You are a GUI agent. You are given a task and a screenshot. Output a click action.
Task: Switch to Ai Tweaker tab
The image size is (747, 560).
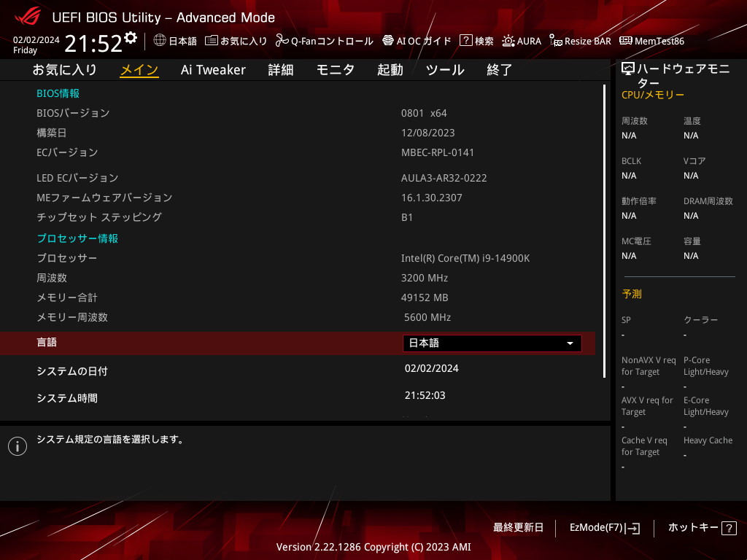coord(213,70)
